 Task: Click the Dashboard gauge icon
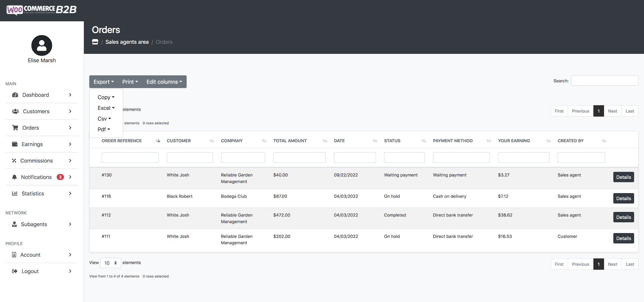coord(15,95)
